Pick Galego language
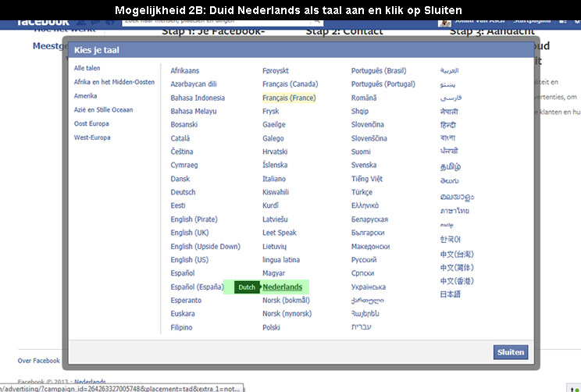The width and height of the screenshot is (581, 392). point(273,138)
